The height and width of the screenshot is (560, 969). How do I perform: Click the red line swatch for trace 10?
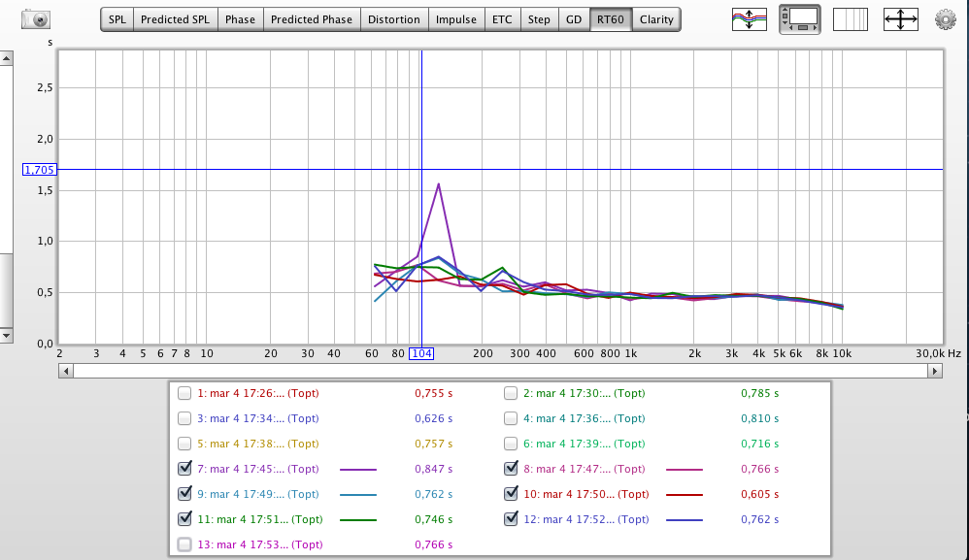pos(685,495)
